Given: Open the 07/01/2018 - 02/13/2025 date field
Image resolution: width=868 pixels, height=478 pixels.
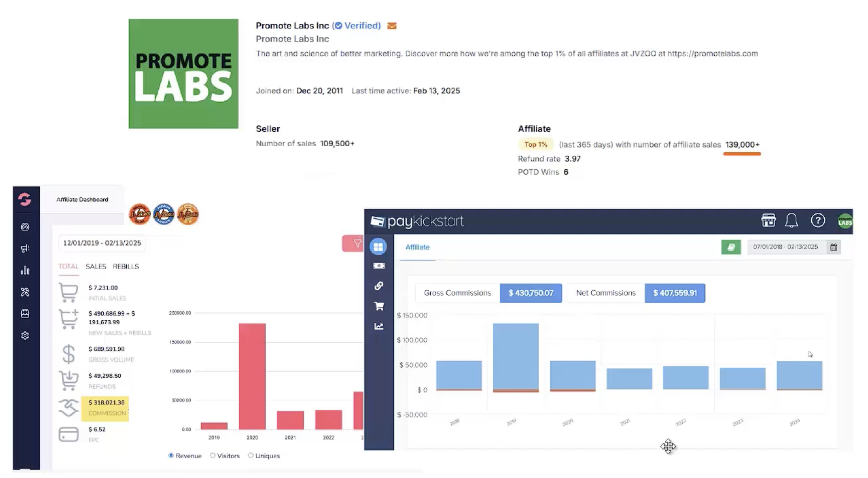Looking at the screenshot, I should coord(787,247).
